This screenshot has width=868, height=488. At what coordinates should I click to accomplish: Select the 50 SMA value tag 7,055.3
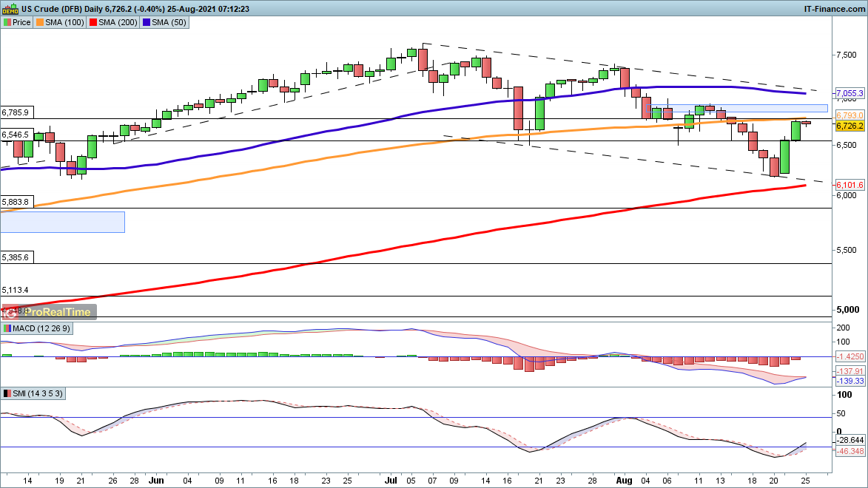click(x=850, y=94)
